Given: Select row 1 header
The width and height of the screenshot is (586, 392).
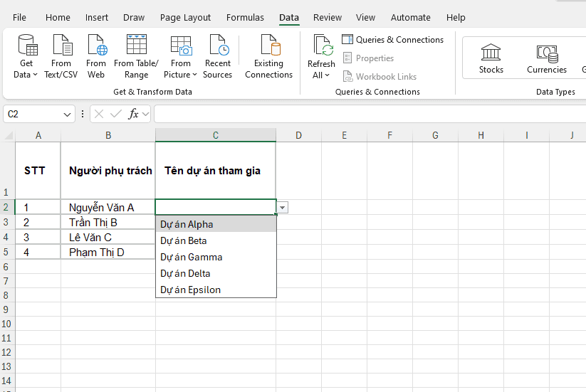Looking at the screenshot, I should coord(7,171).
